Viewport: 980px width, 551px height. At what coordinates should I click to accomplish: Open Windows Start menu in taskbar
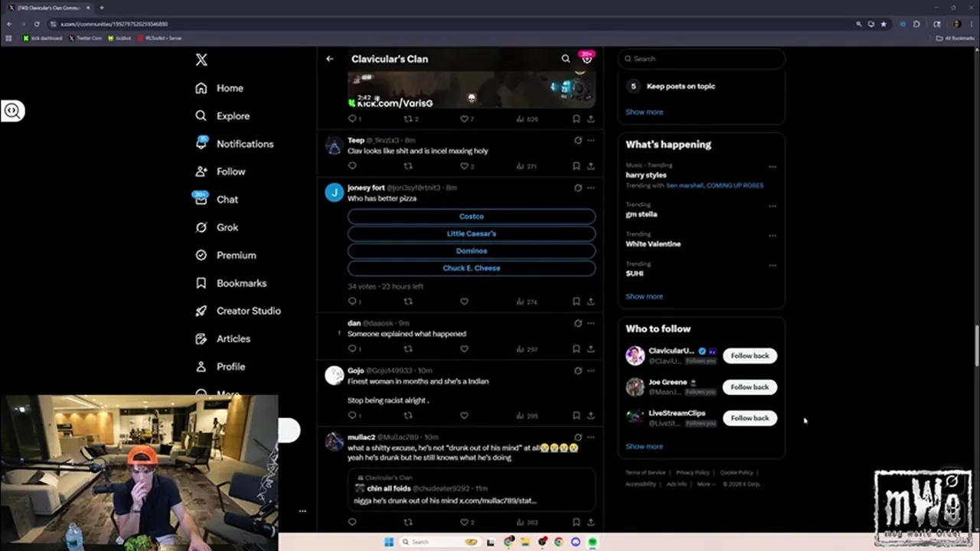(389, 542)
